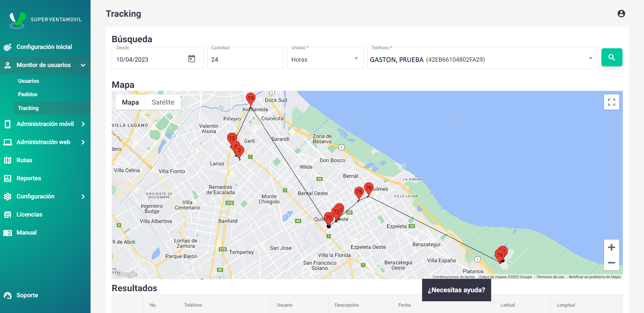Viewport: 644px width, 313px height.
Task: Open Configuración Inicial menu label
Action: [44, 47]
